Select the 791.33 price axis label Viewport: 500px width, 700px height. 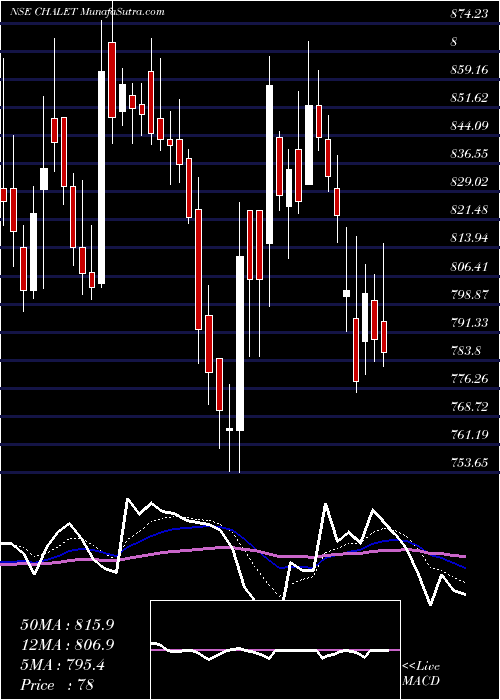pyautogui.click(x=469, y=323)
